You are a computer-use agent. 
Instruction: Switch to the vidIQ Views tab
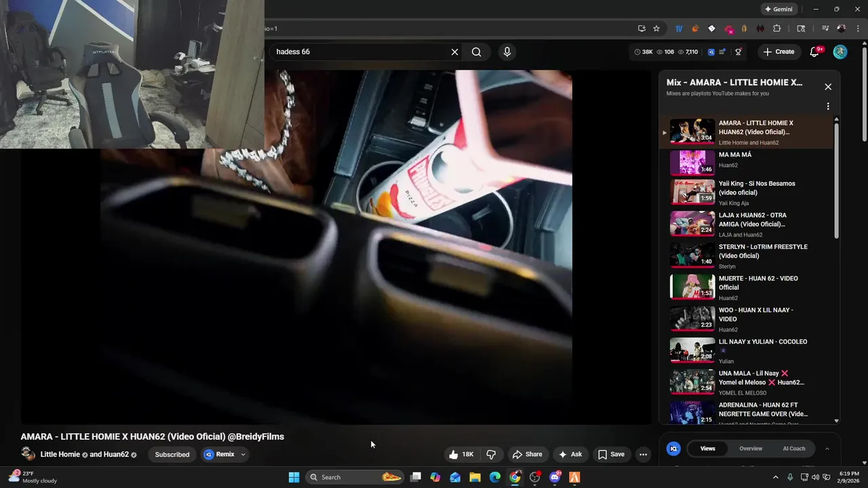[x=707, y=449]
